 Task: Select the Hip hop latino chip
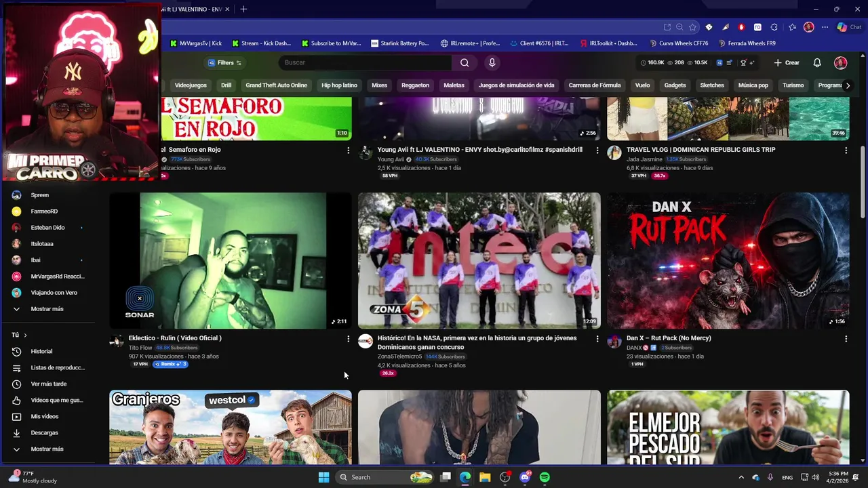click(x=339, y=85)
